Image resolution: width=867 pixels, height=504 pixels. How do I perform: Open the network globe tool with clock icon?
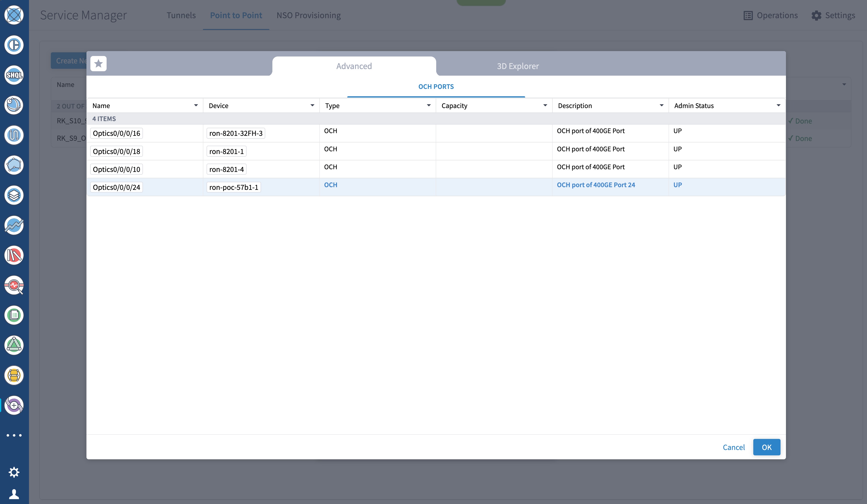(x=14, y=105)
